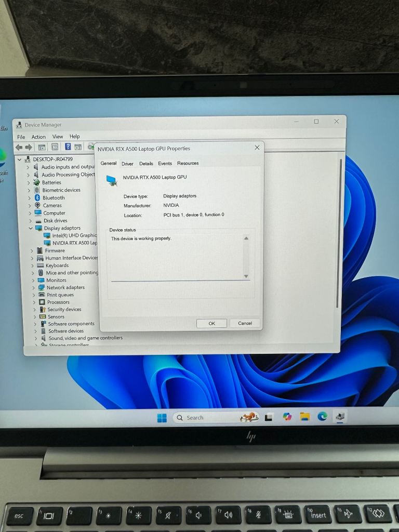Screen dimensions: 399x532
Task: Collapse the Display adaptors category
Action: [31, 228]
